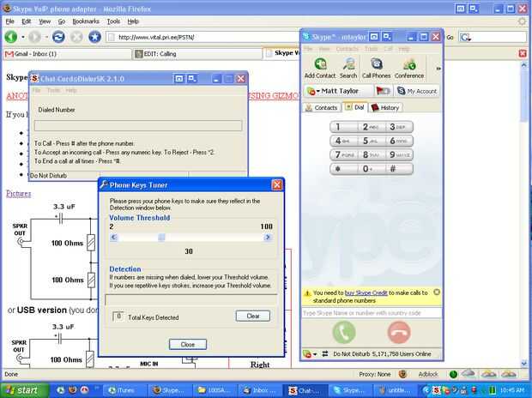Click Skype name or number input field
The height and width of the screenshot is (398, 532).
(x=372, y=313)
